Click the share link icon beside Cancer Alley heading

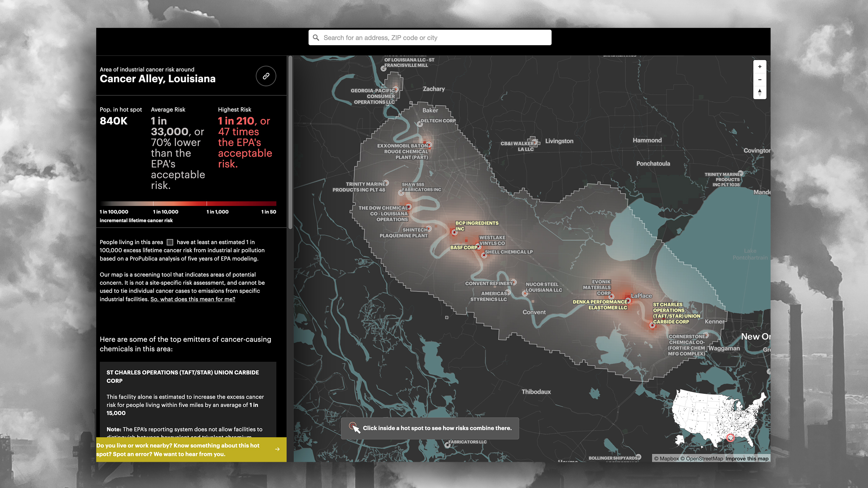click(266, 76)
